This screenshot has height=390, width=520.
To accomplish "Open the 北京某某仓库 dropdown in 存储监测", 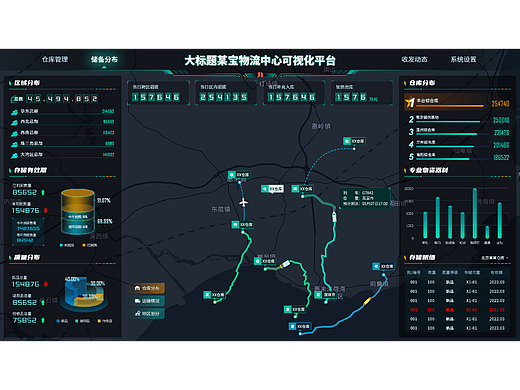I will click(495, 258).
